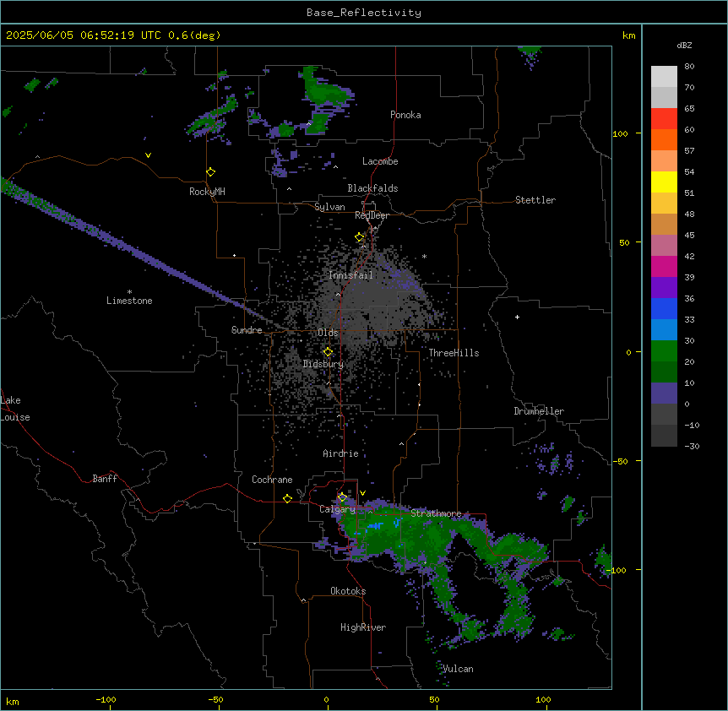Click the Cochrane label
The image size is (728, 711).
click(272, 480)
